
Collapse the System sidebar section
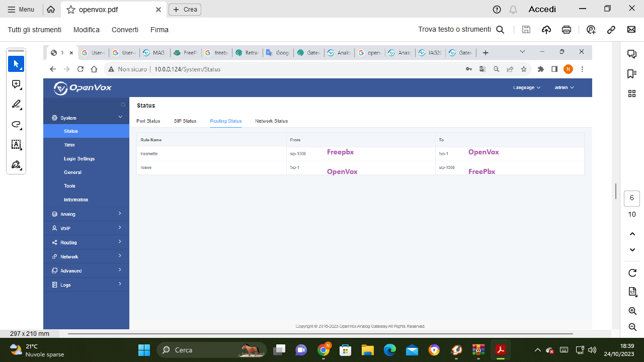87,118
